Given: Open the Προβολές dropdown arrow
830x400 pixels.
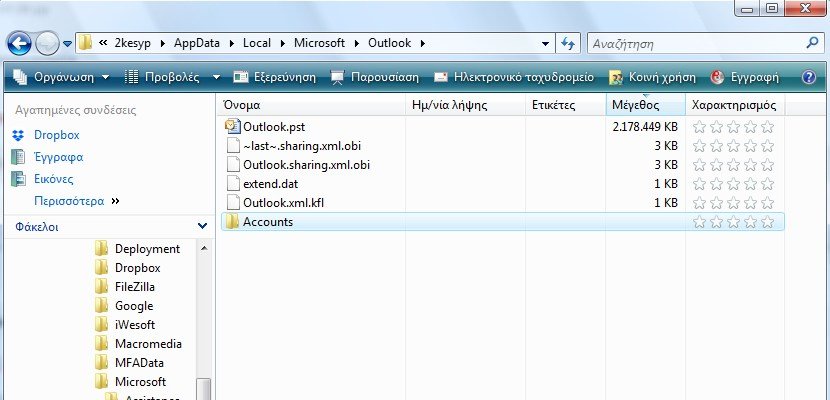Looking at the screenshot, I should pyautogui.click(x=216, y=77).
